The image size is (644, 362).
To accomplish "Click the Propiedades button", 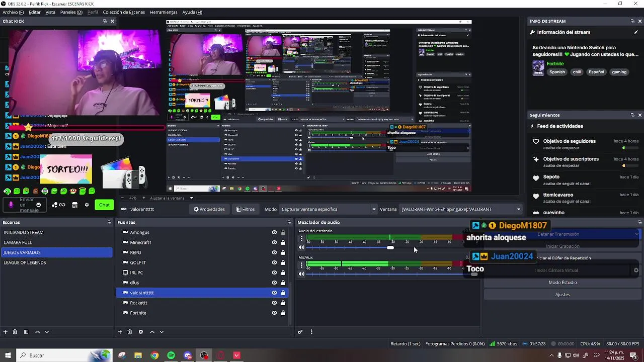I will [x=209, y=209].
